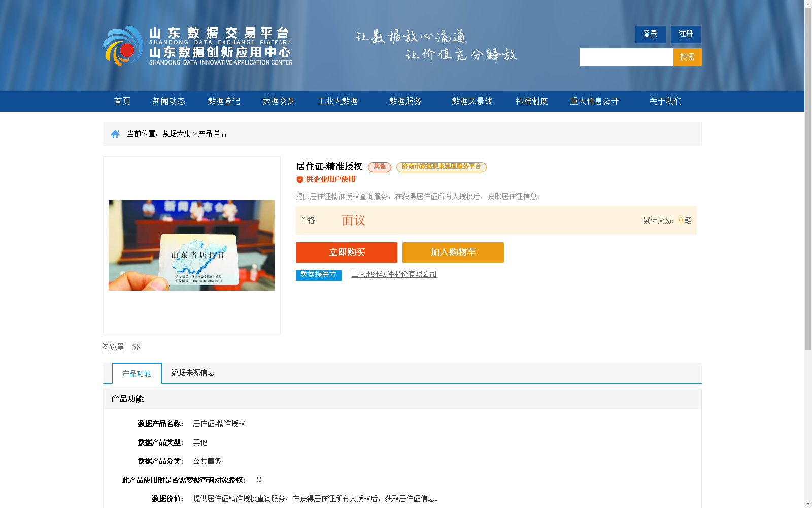
Task: Click the 浏览量 58 view count
Action: point(122,347)
